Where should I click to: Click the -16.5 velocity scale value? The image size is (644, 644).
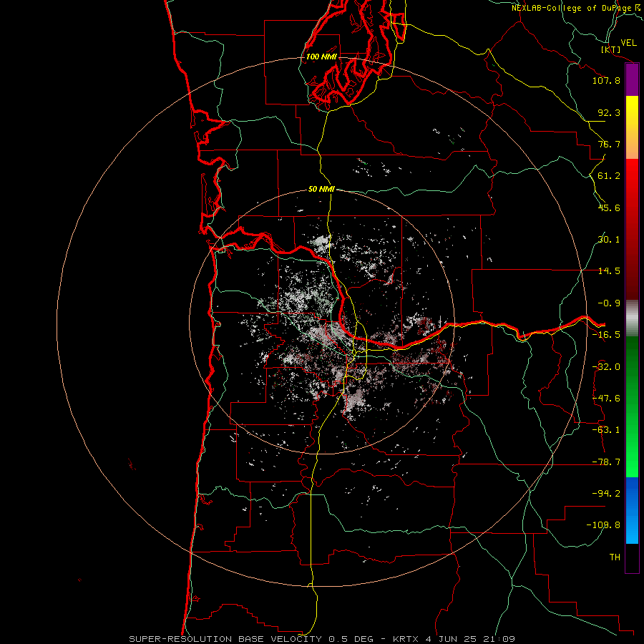[606, 335]
